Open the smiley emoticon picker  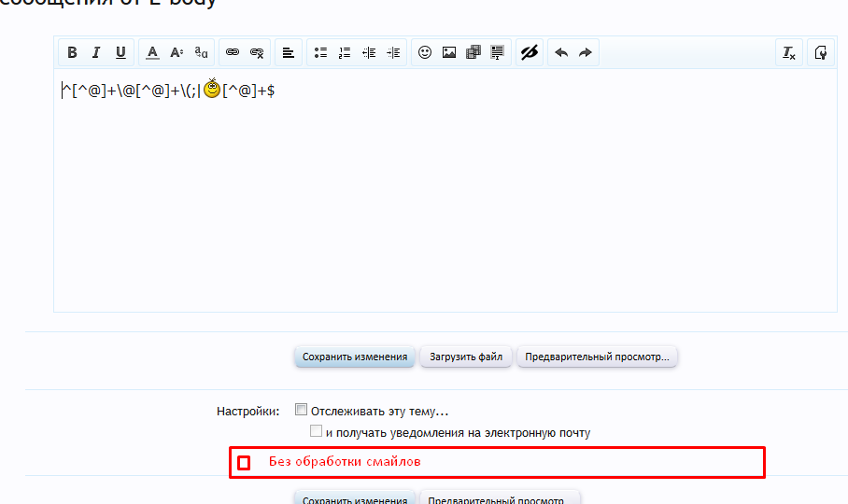point(425,53)
